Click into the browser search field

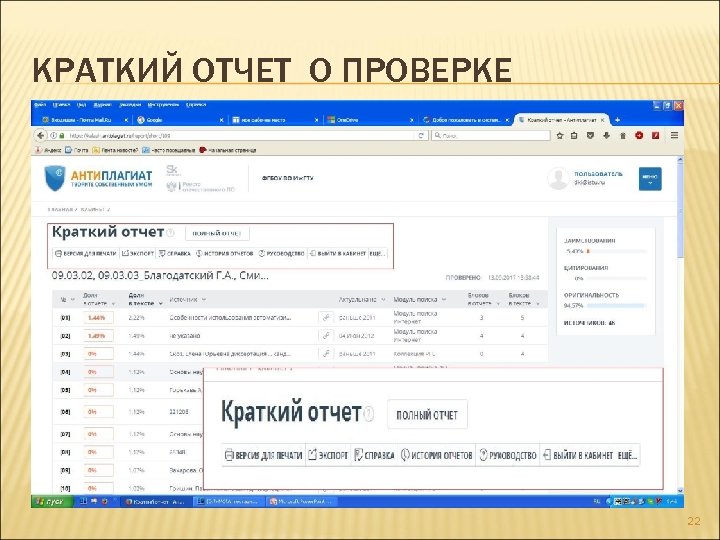[x=490, y=135]
